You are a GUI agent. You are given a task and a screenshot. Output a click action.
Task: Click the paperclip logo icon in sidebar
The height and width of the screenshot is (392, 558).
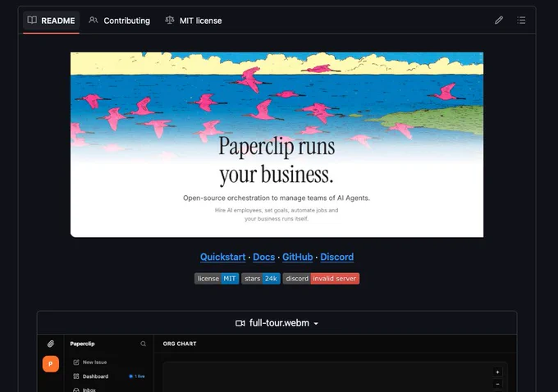[51, 344]
